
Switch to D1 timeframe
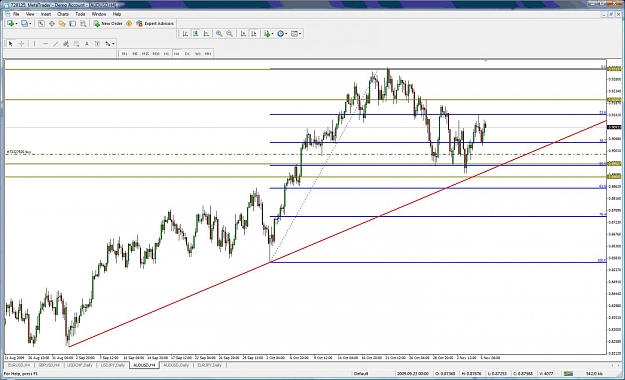point(187,54)
